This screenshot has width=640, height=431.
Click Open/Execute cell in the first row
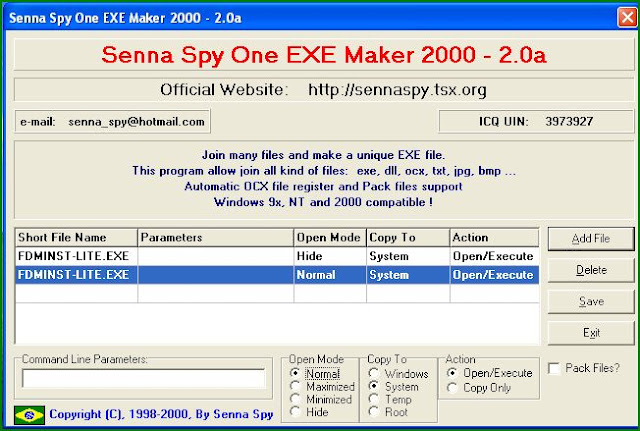[494, 256]
